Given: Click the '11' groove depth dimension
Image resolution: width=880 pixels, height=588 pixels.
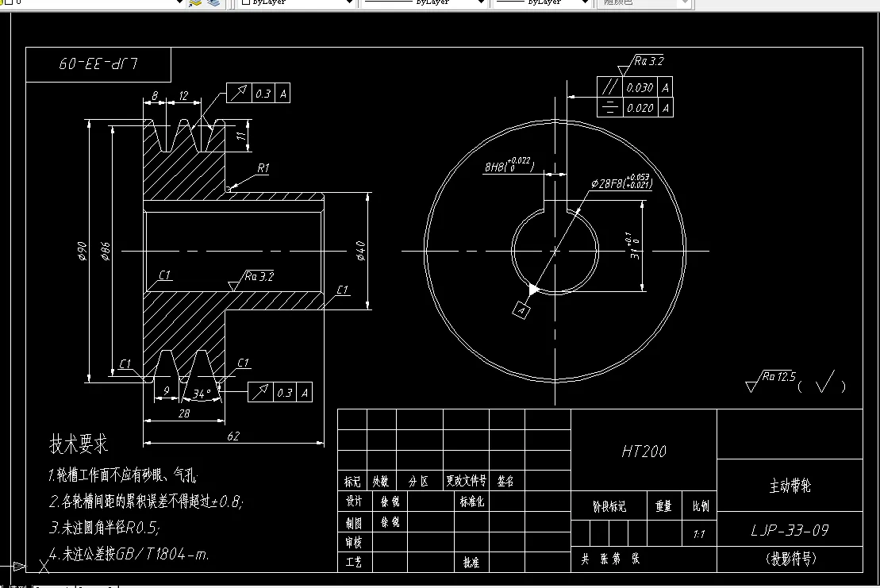Looking at the screenshot, I should tap(241, 136).
